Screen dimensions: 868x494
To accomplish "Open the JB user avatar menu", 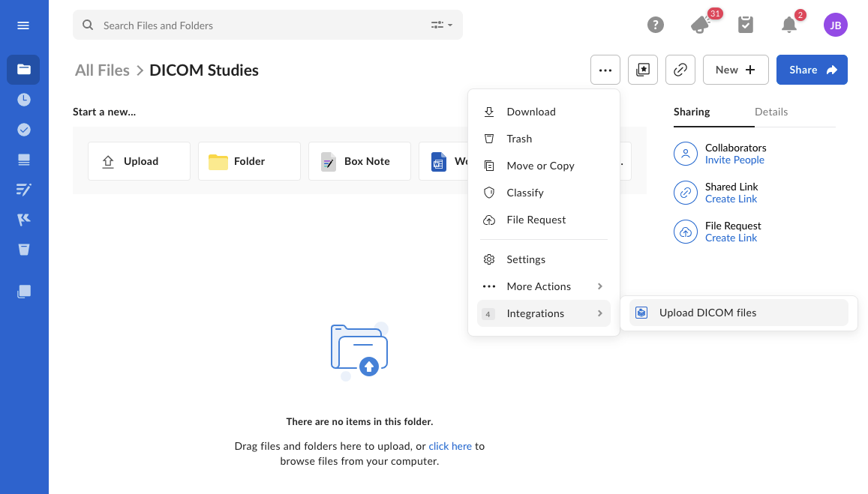I will pyautogui.click(x=835, y=25).
